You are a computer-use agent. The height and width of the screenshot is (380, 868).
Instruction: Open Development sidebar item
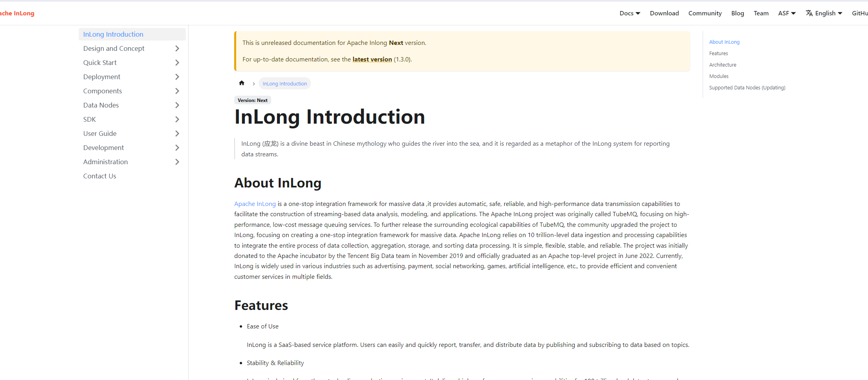(103, 148)
